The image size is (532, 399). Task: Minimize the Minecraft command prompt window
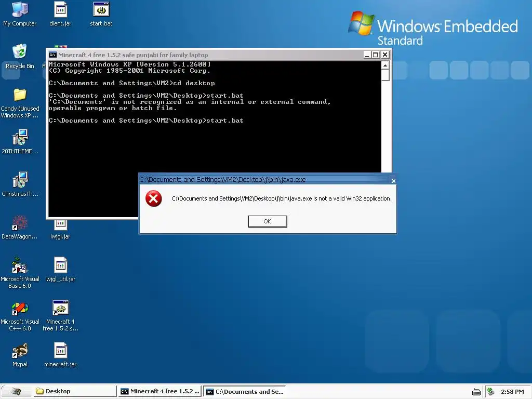[367, 55]
